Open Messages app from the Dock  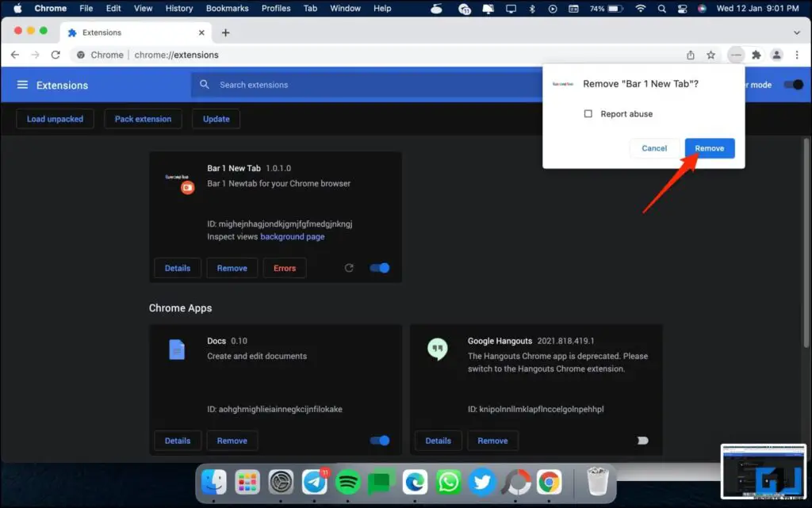(x=381, y=482)
